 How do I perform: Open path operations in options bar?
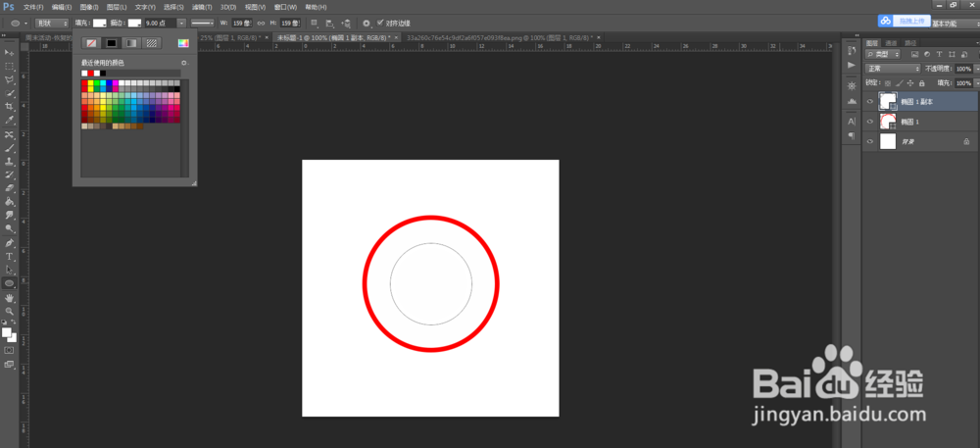(315, 24)
